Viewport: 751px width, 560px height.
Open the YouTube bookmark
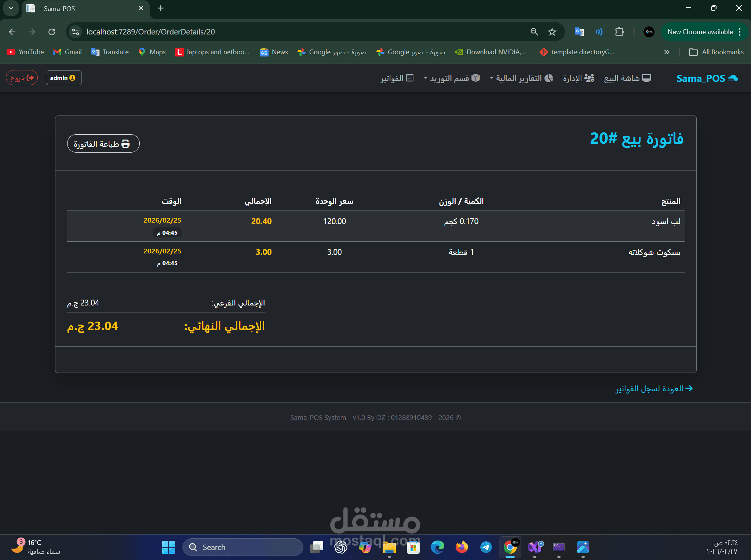click(x=25, y=52)
